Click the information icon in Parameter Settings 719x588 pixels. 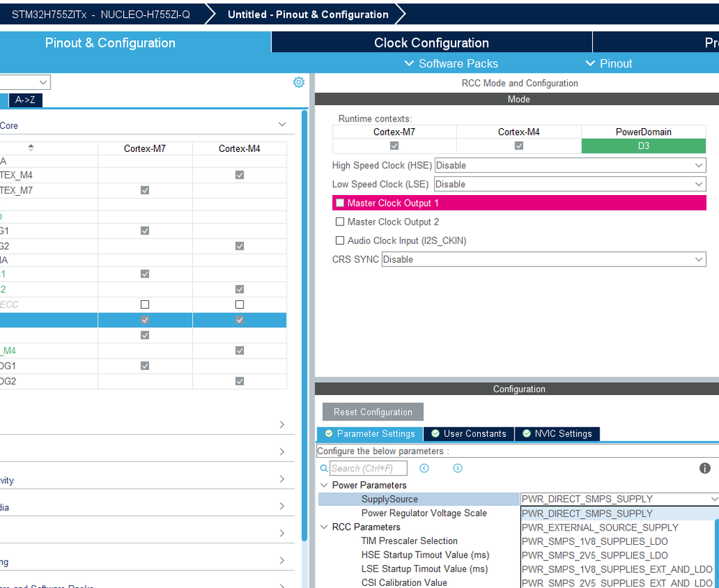click(x=705, y=469)
